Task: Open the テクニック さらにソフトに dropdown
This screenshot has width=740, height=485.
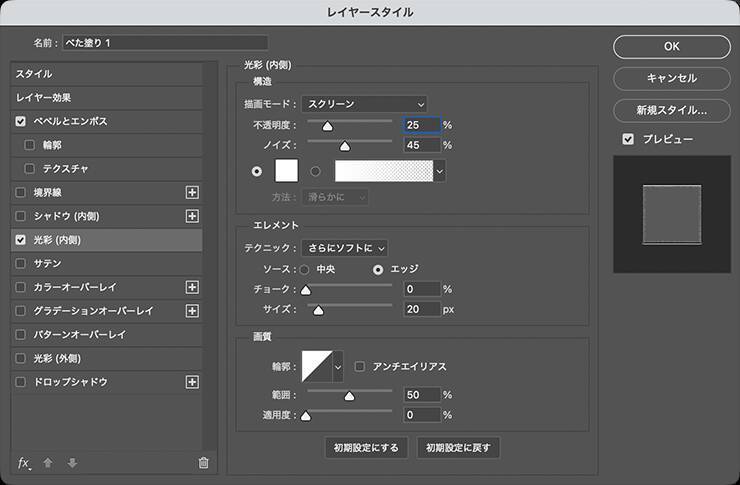Action: click(x=345, y=248)
